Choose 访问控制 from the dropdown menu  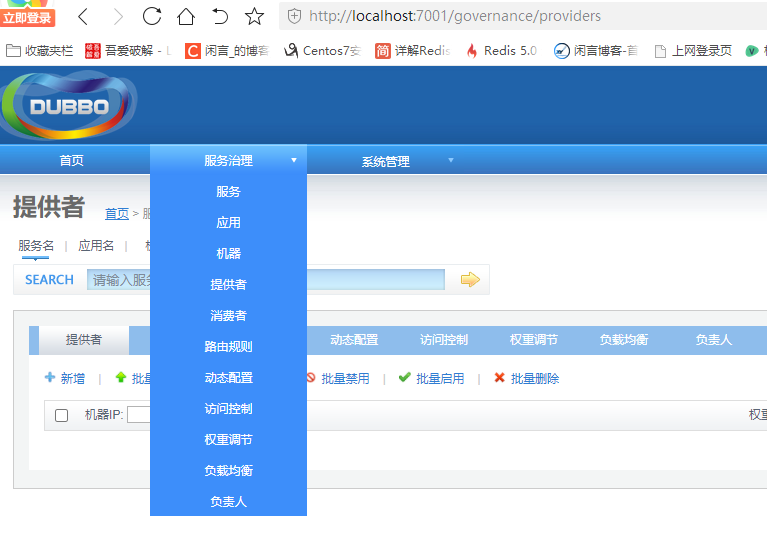pyautogui.click(x=228, y=409)
